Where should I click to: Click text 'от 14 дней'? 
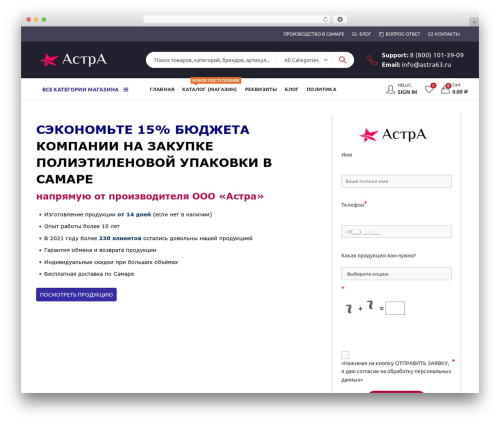pos(134,214)
